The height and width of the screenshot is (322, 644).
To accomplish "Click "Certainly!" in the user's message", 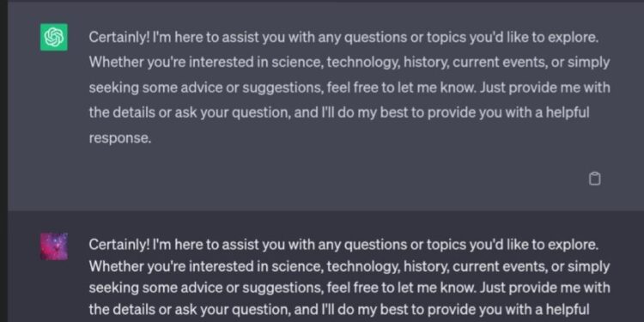I will click(x=119, y=246).
